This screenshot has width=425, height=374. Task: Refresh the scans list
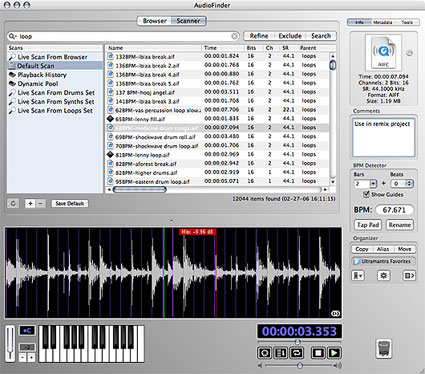click(13, 203)
